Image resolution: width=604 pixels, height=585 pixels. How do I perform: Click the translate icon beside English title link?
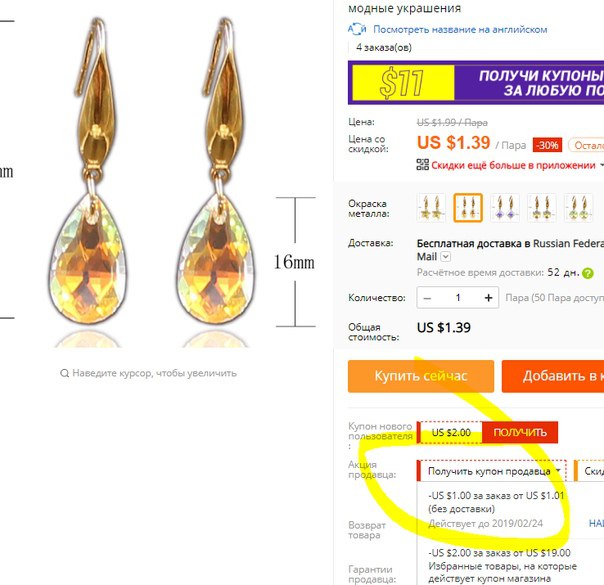[357, 29]
